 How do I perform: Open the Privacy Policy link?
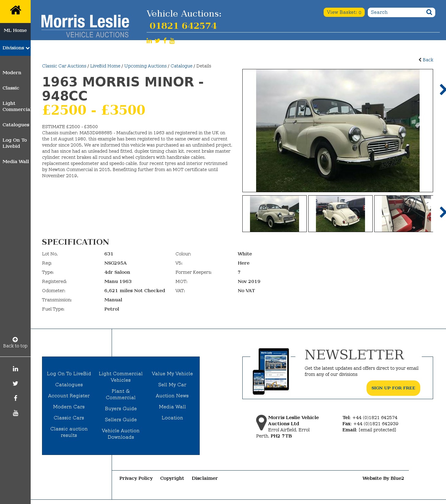click(x=136, y=478)
